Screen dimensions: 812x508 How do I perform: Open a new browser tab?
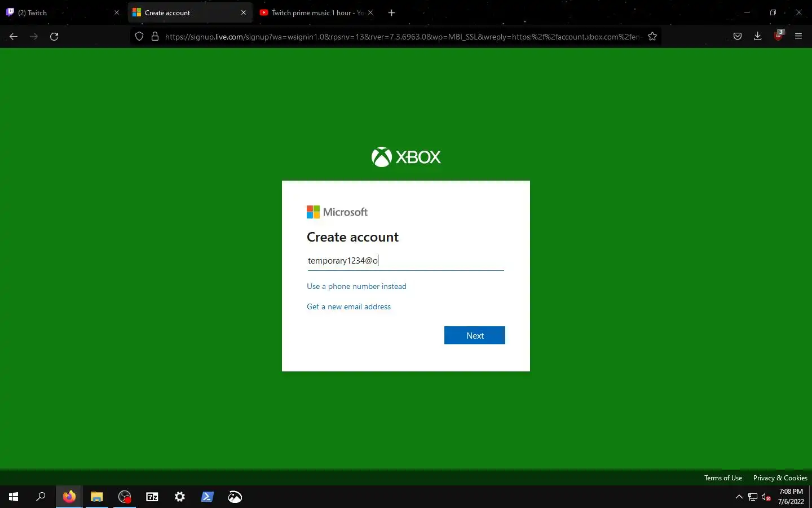(392, 12)
